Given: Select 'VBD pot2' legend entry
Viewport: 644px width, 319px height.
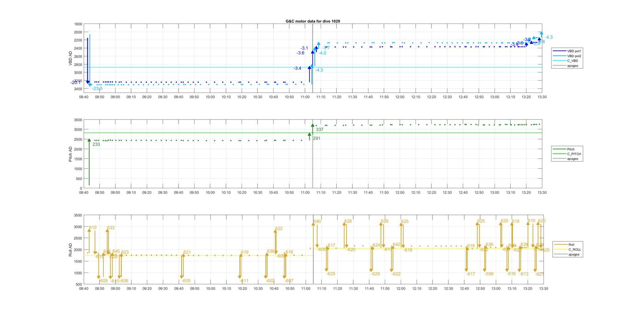Looking at the screenshot, I should 567,56.
